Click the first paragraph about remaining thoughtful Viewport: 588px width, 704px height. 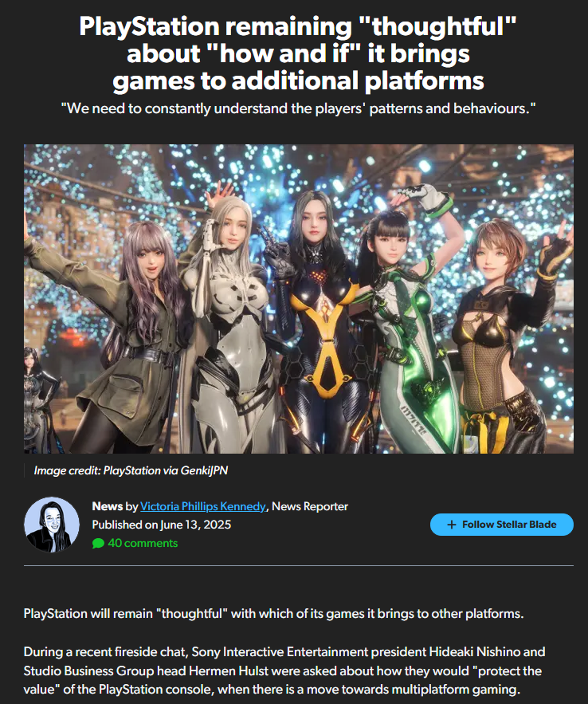point(273,613)
